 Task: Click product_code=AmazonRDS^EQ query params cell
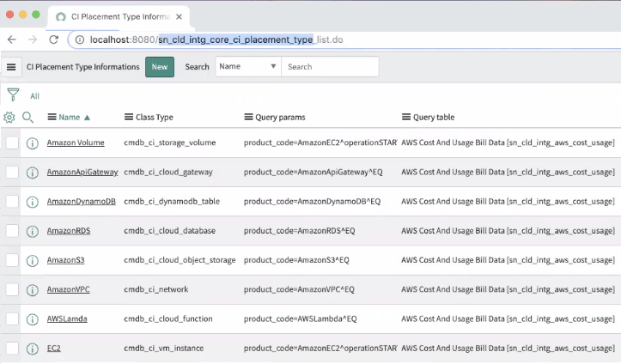pyautogui.click(x=300, y=230)
